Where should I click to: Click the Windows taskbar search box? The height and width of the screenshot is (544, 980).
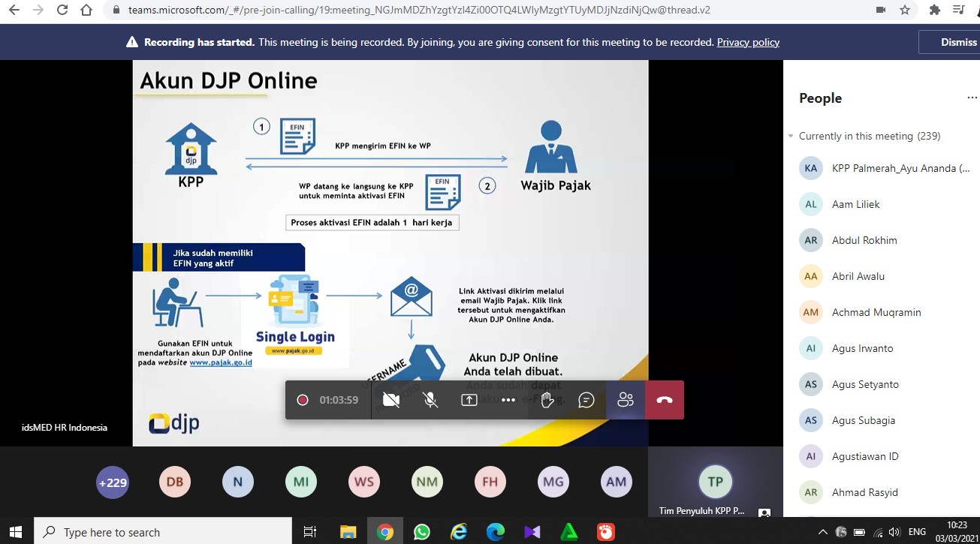(x=164, y=532)
